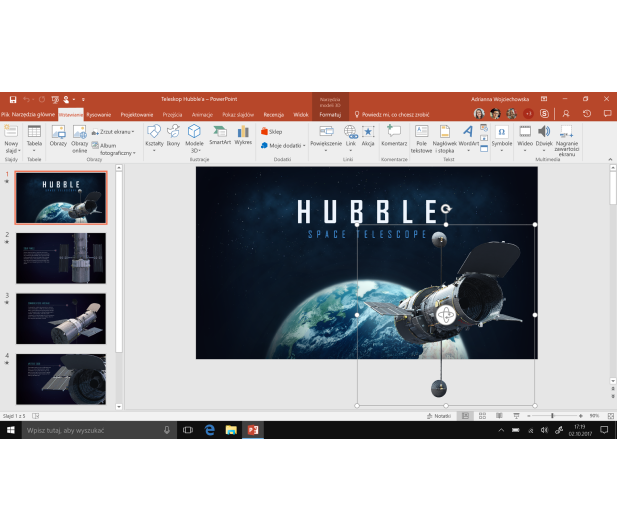Screen dimensions: 617x530
Task: Insert a SmartArt graphic
Action: click(x=220, y=135)
